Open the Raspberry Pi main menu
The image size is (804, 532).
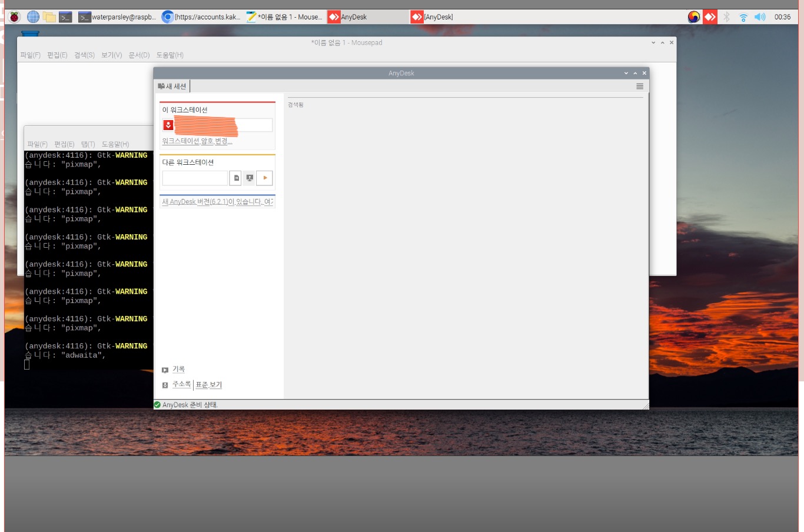(x=14, y=17)
